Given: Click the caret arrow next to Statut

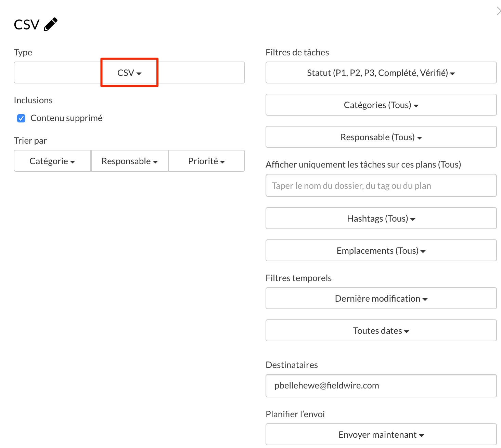Looking at the screenshot, I should (x=452, y=74).
